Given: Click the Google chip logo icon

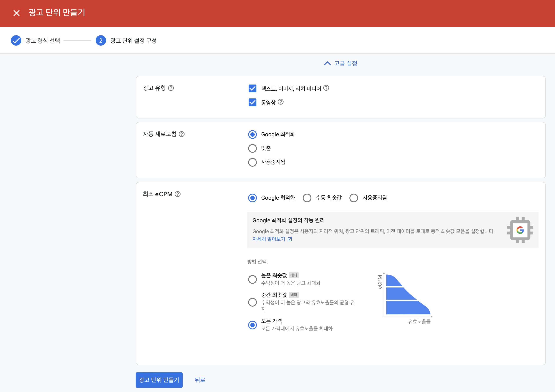Looking at the screenshot, I should (520, 230).
